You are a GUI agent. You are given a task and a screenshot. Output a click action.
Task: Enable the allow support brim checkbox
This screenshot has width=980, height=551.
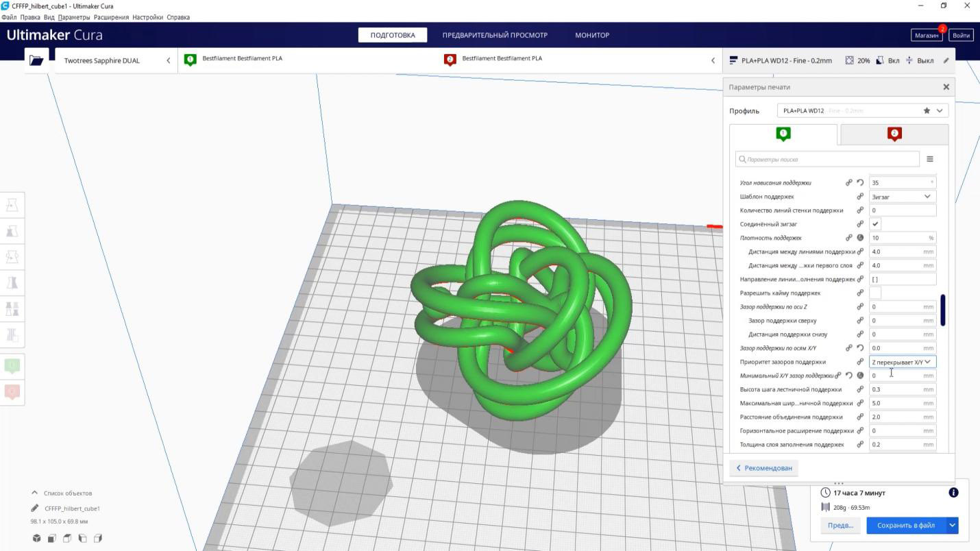tap(875, 293)
